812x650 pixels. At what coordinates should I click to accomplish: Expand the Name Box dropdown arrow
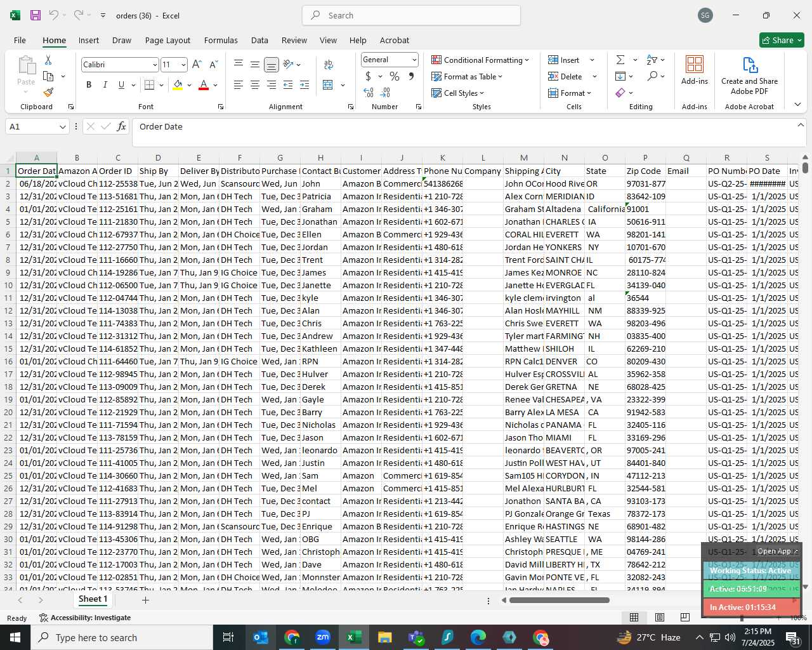click(62, 127)
